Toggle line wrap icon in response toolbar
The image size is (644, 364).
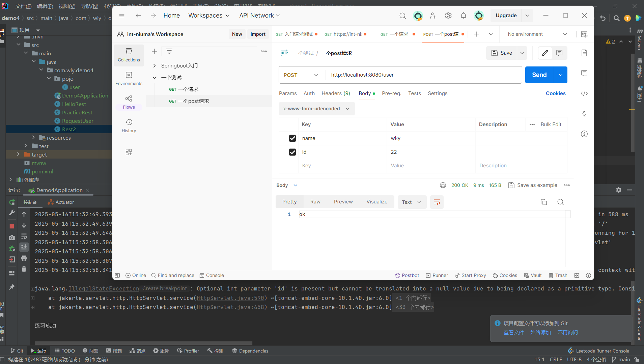(437, 202)
